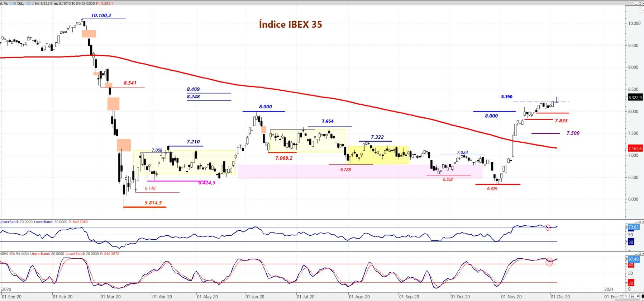This screenshot has height=301, width=644.
Task: Click the 5.814,5 support label
Action: pos(153,203)
